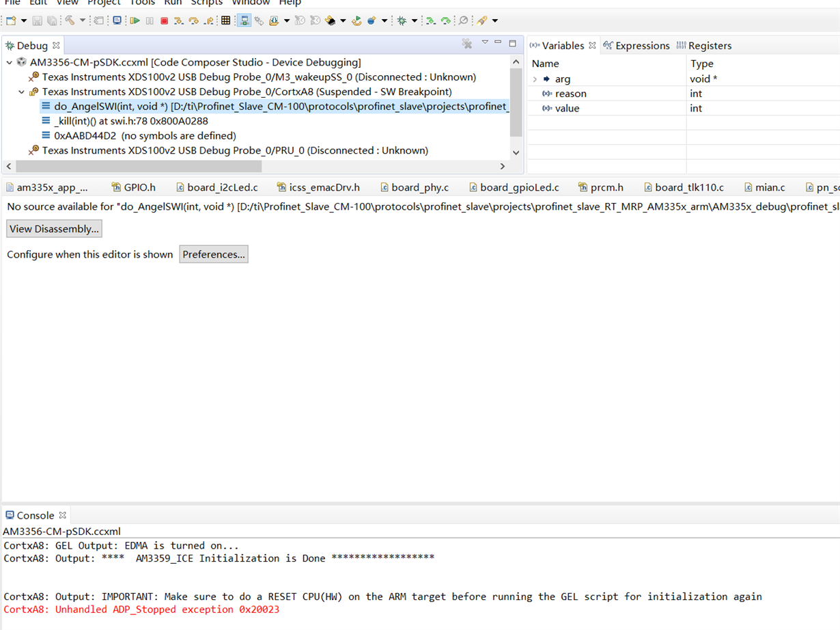
Task: Click the Load Program icon
Action: 274,20
